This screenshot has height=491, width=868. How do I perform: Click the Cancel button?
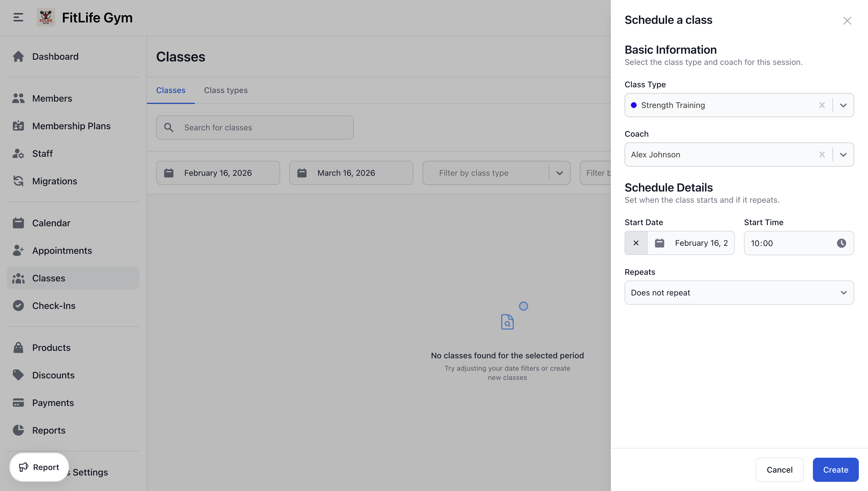coord(779,469)
